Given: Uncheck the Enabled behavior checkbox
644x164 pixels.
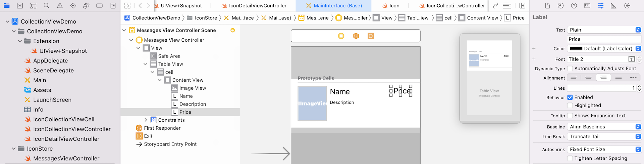Looking at the screenshot, I should pos(570,97).
